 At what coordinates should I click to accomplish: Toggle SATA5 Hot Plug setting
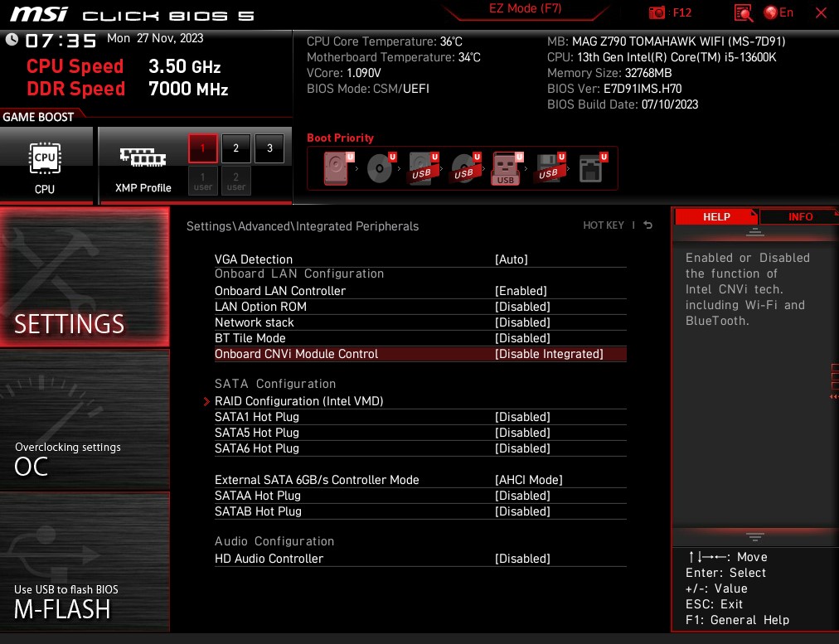[x=420, y=433]
